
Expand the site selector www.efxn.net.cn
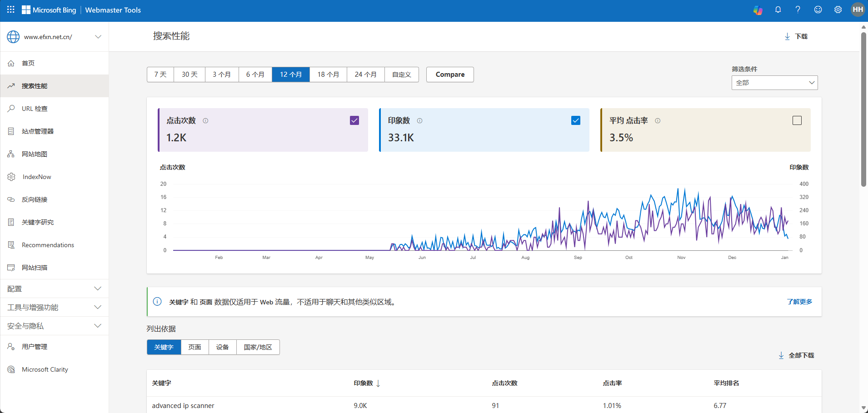tap(54, 37)
